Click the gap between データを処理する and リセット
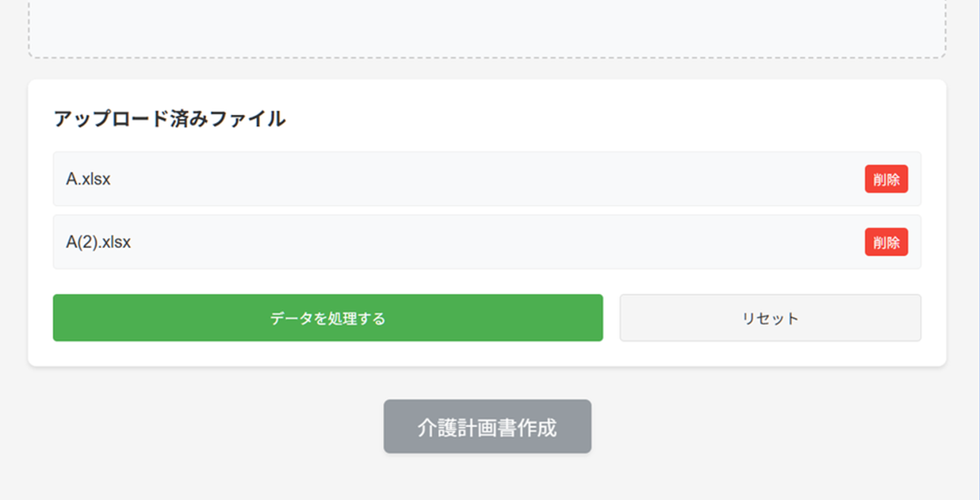 (611, 318)
